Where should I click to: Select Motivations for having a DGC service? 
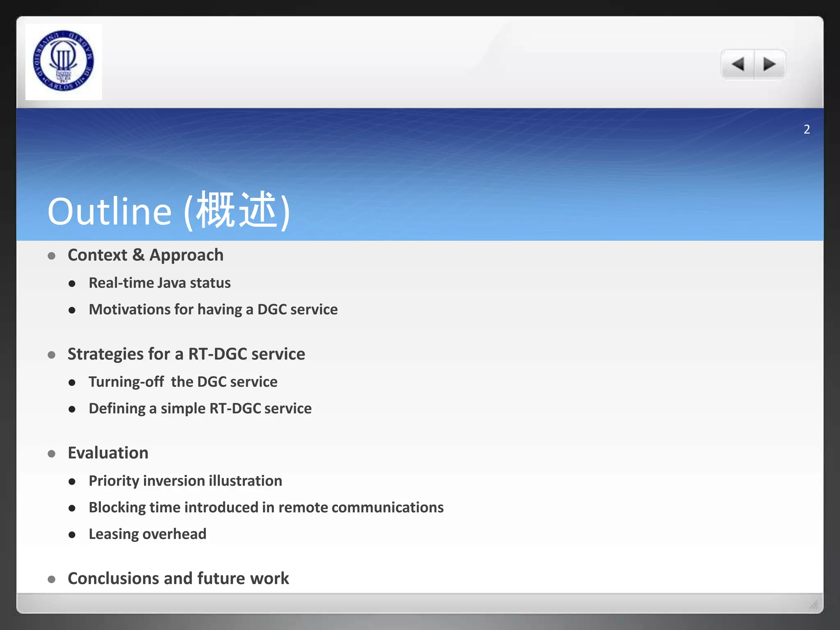point(213,310)
